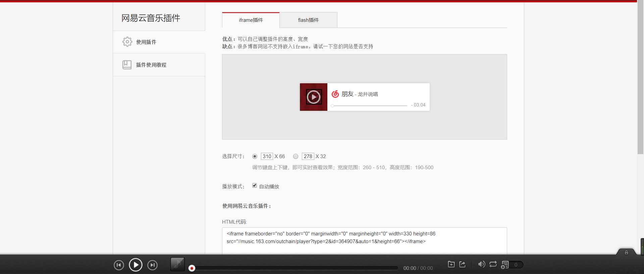Click inside the HTML代码 text area
This screenshot has width=644, height=274.
(364, 241)
